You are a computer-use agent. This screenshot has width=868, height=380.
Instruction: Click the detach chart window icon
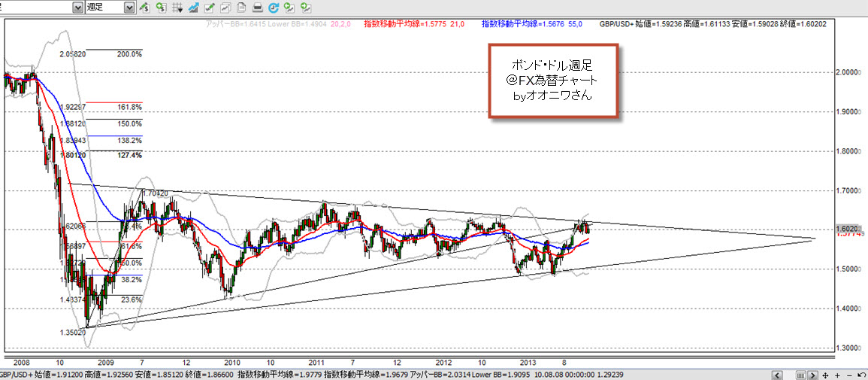pyautogui.click(x=225, y=8)
